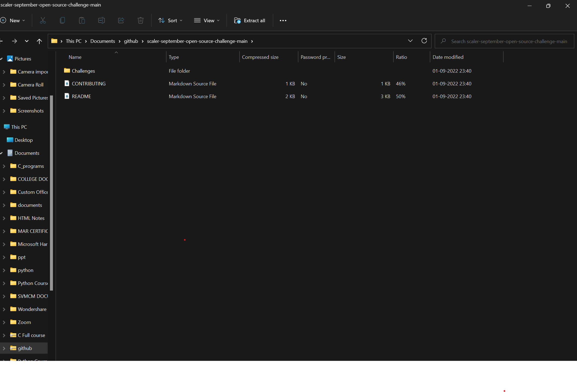Go up one folder level using the up arrow

click(x=39, y=41)
